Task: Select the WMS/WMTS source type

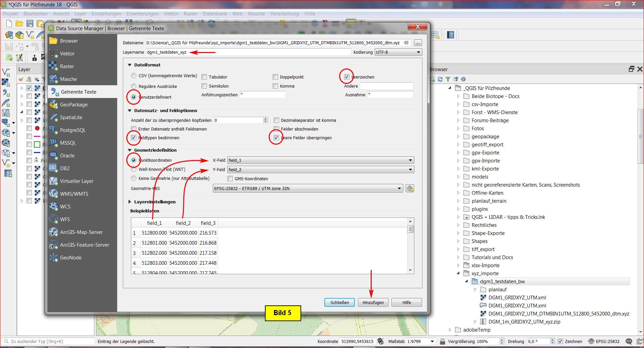Action: (74, 194)
